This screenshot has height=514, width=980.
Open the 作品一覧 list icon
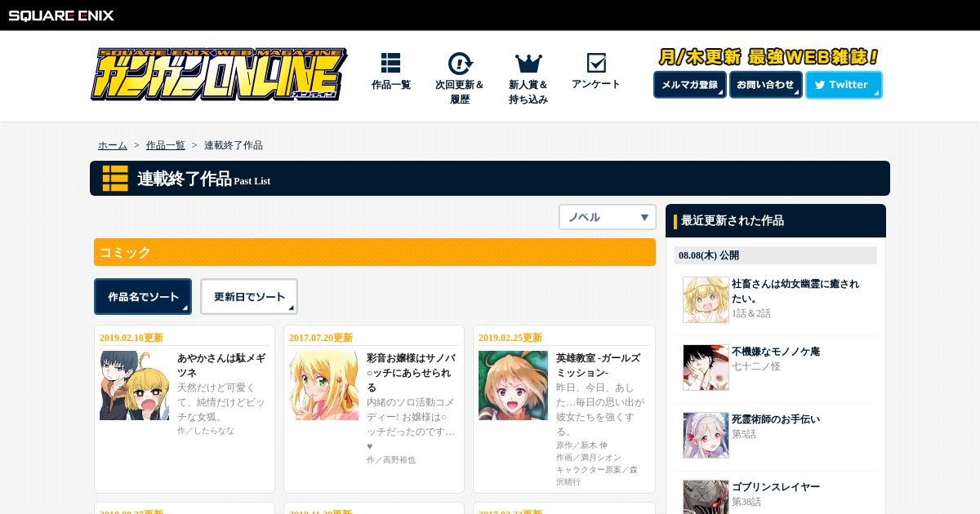390,64
